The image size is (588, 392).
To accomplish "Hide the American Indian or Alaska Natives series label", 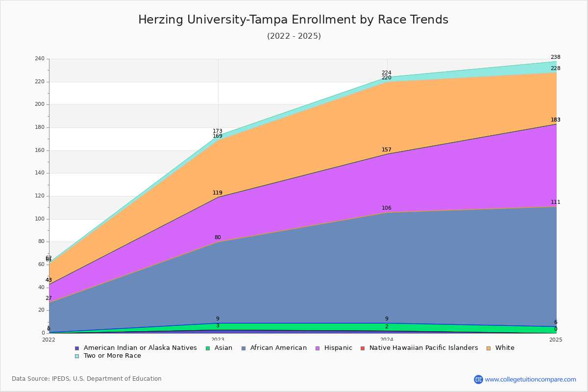I will point(140,348).
